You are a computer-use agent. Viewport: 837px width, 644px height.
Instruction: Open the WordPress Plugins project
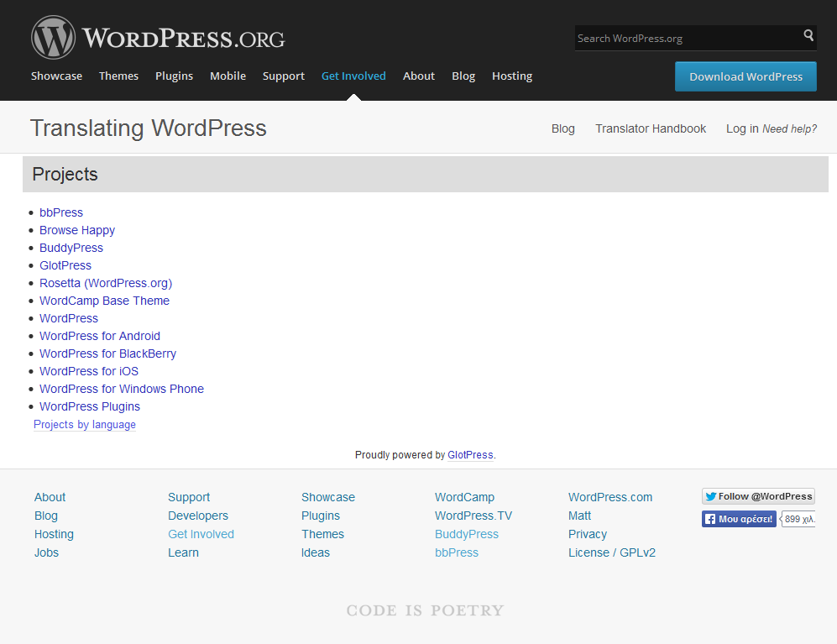pyautogui.click(x=90, y=406)
